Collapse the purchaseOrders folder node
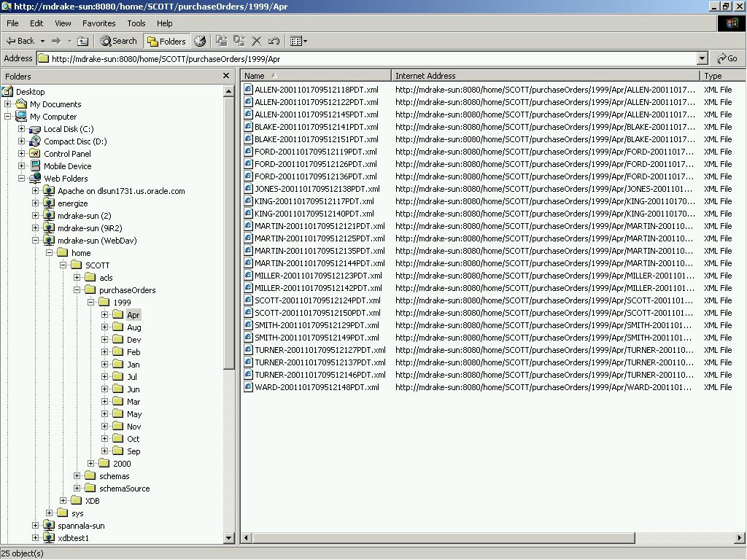 (77, 290)
